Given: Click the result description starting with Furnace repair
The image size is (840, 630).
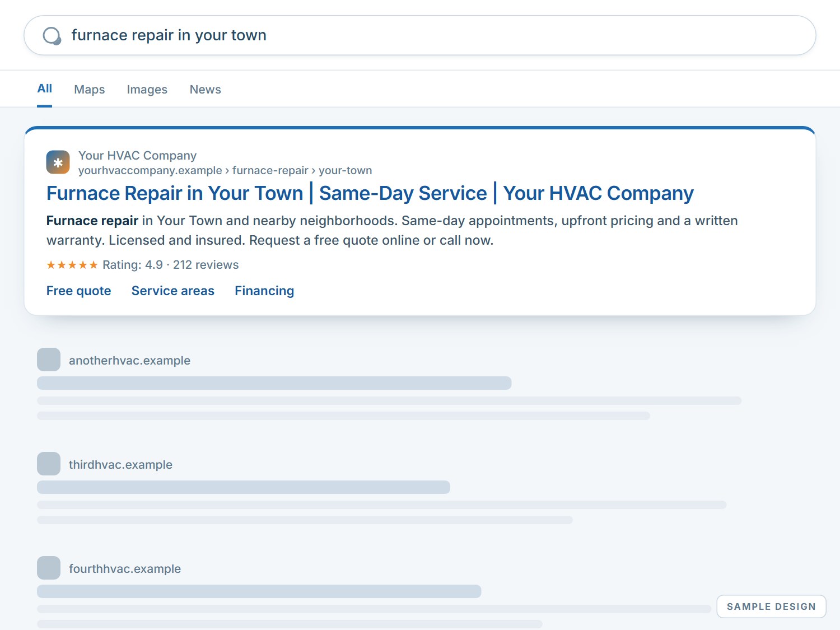Looking at the screenshot, I should pos(392,230).
